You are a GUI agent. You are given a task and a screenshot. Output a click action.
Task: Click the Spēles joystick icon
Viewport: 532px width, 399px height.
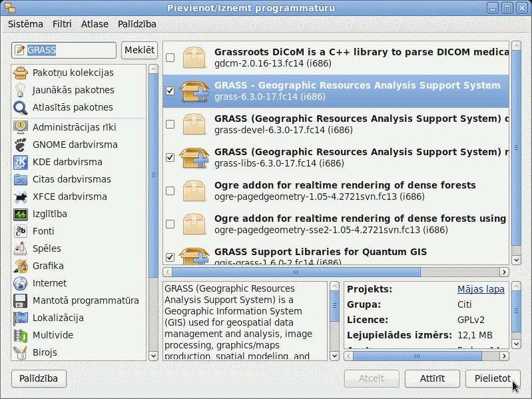[x=21, y=248]
